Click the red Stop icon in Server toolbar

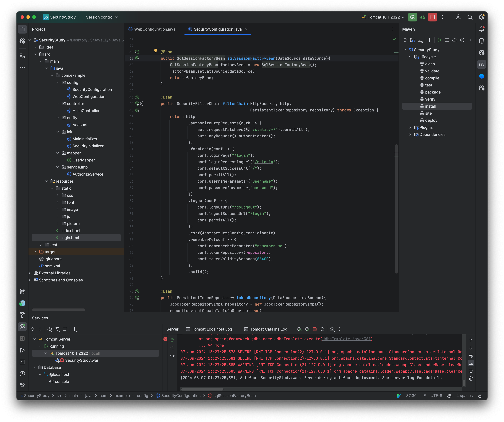pos(315,329)
